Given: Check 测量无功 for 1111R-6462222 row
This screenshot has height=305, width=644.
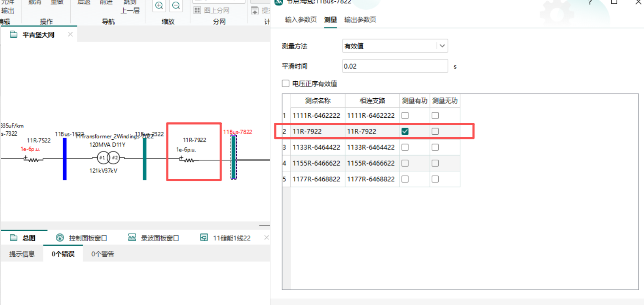Looking at the screenshot, I should tap(435, 116).
